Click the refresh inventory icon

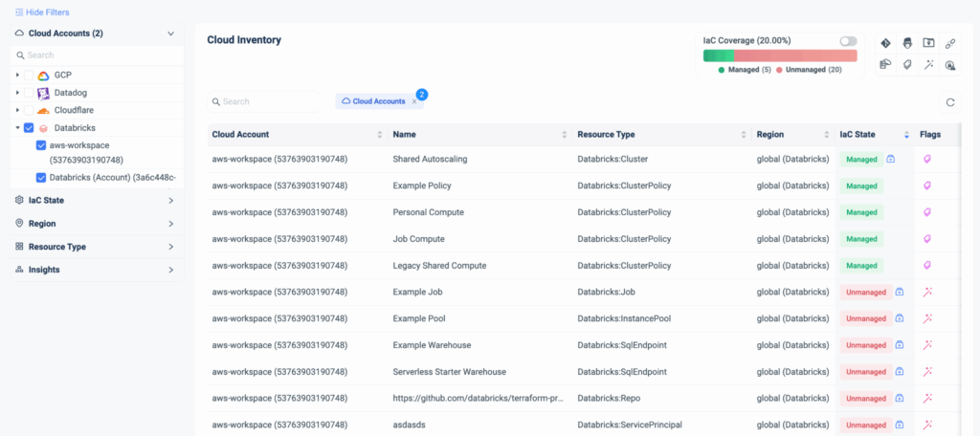(x=950, y=101)
